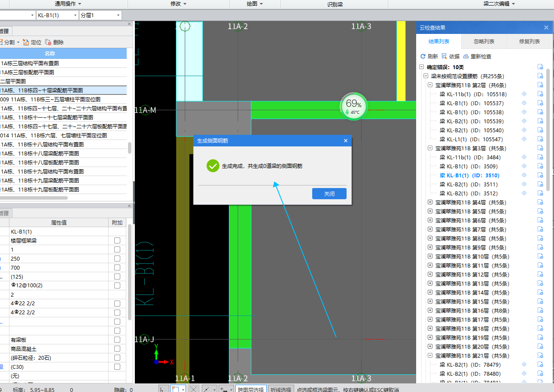Image resolution: width=554 pixels, height=392 pixels.
Task: Toggle 附加 checkbox for 12@100(2) row
Action: [117, 286]
